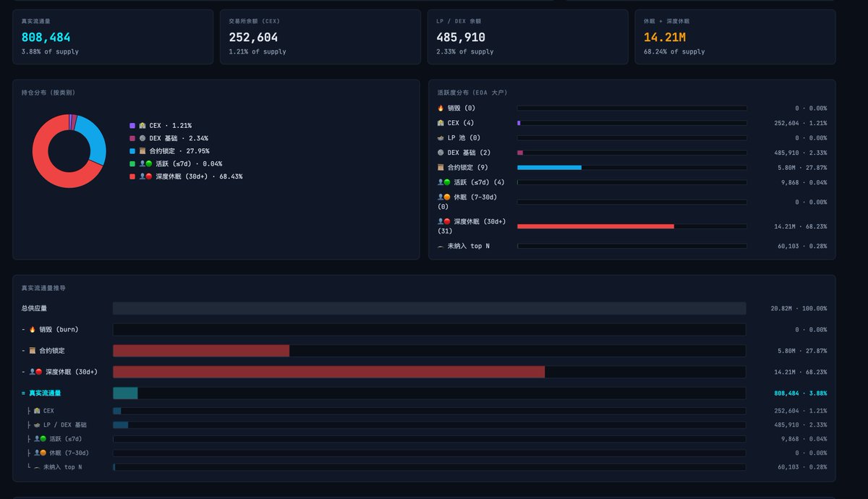Click the icon beside 未纳入 top N in 活跃度分布

[441, 246]
